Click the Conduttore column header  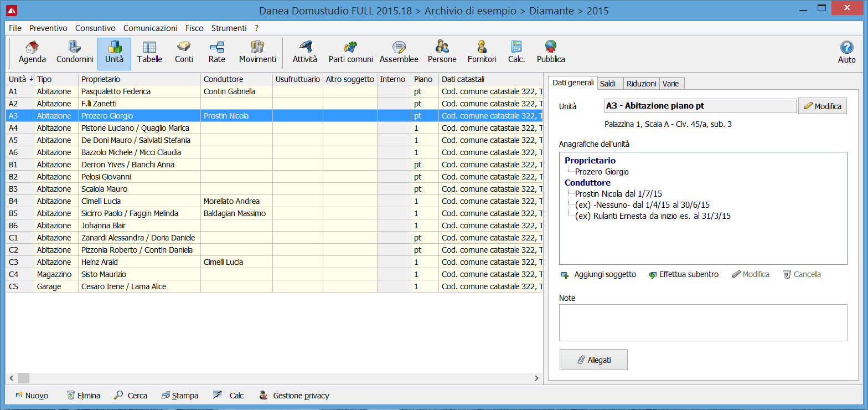click(236, 79)
